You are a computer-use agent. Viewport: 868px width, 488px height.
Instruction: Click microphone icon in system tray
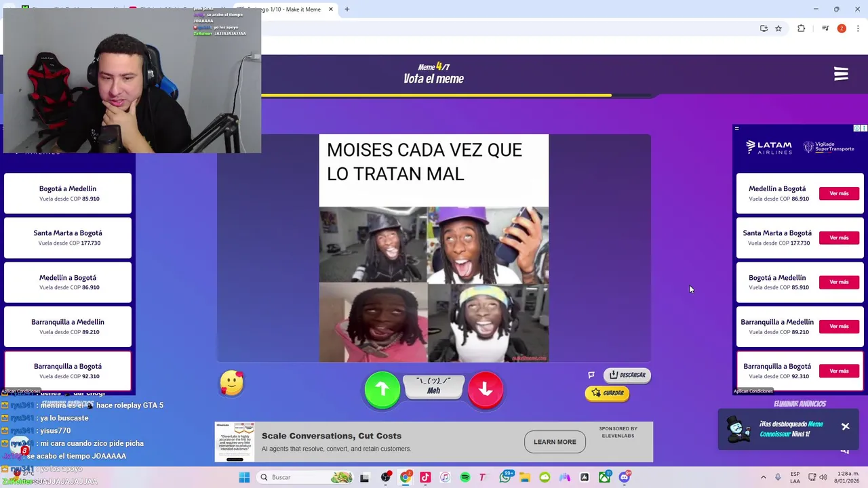click(x=778, y=477)
